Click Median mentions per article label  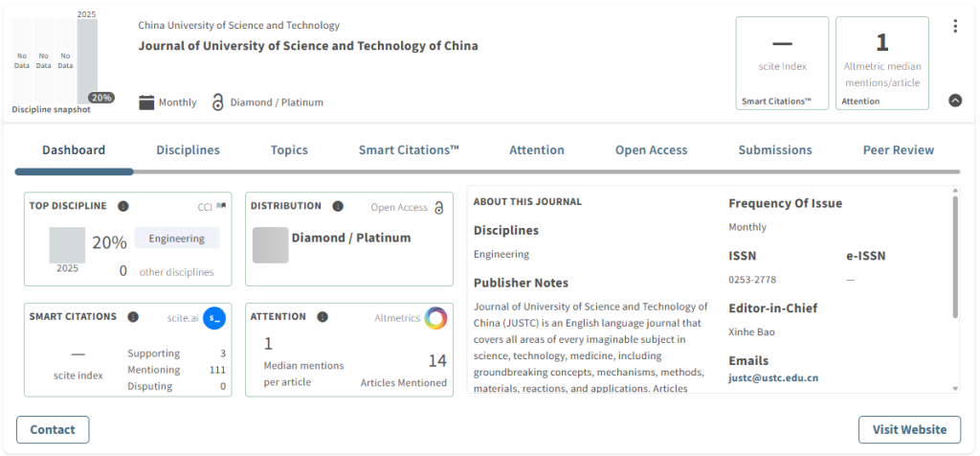click(x=303, y=374)
